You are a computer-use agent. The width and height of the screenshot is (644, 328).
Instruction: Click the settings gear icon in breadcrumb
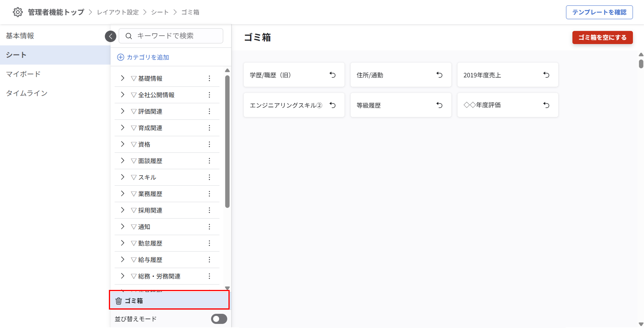[x=18, y=12]
